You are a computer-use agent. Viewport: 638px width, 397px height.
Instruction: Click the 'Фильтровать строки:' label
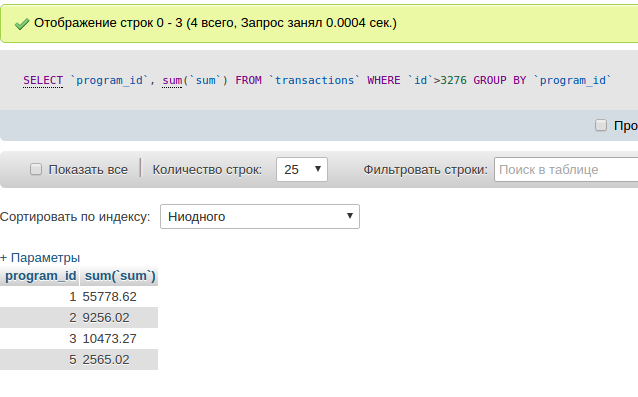[x=425, y=170]
